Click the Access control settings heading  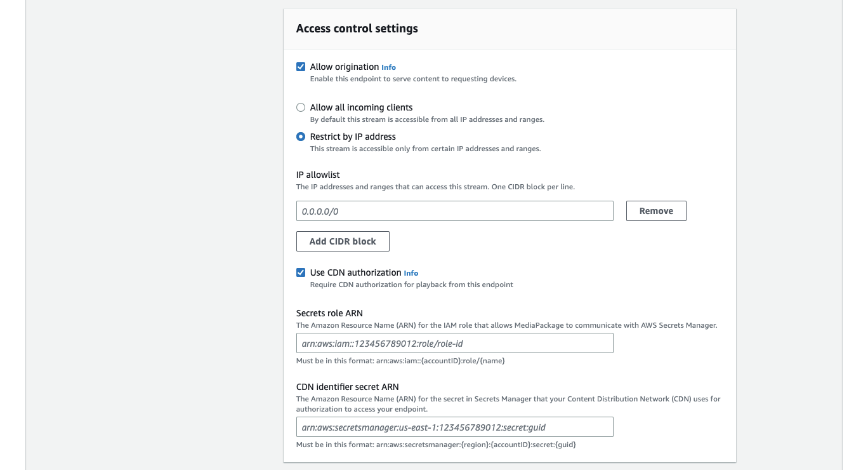[357, 29]
